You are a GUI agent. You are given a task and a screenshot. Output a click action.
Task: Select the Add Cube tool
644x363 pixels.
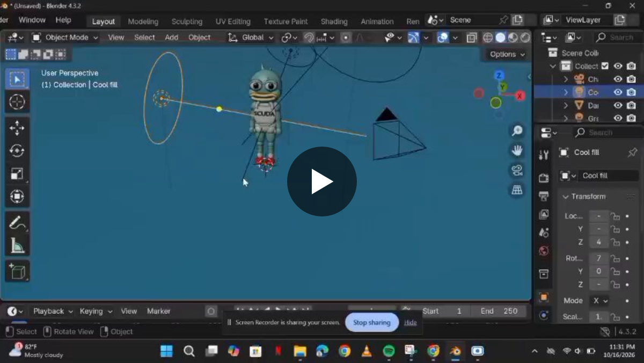17,271
